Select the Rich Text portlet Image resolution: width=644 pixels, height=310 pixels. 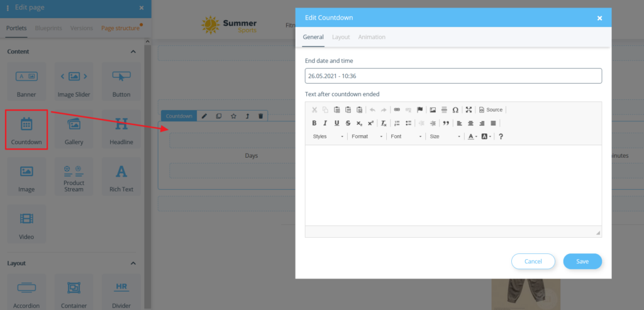click(121, 177)
